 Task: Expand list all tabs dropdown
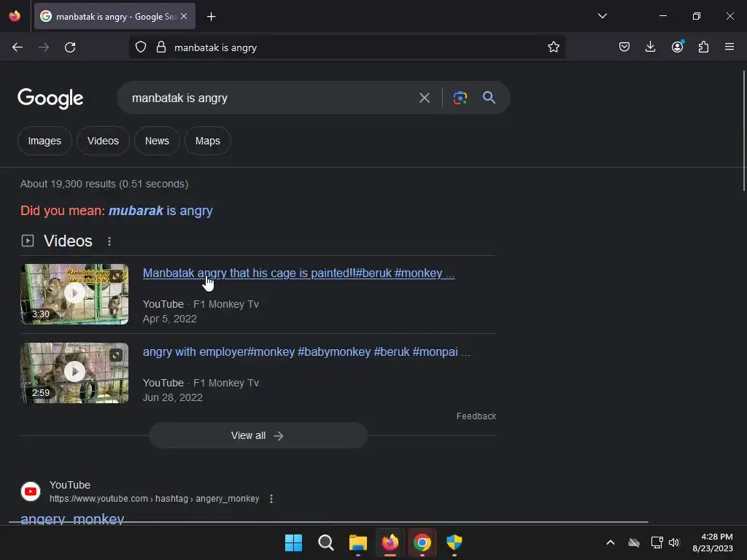(602, 16)
